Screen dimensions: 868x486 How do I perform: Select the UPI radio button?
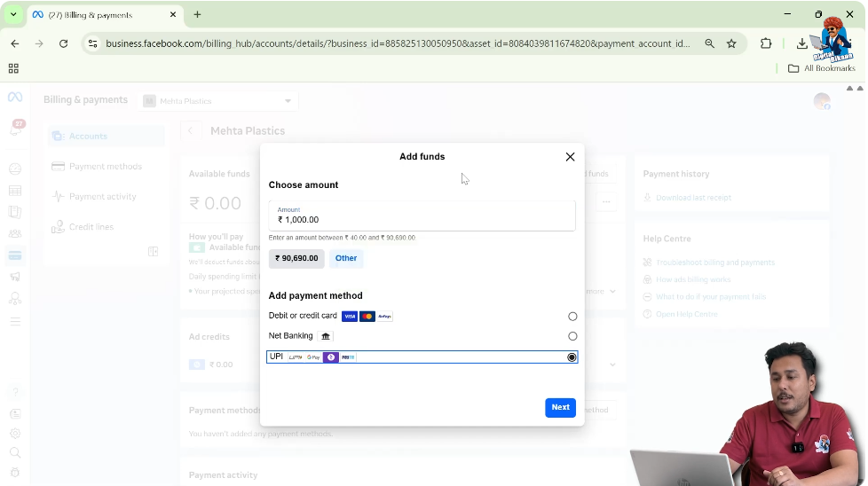click(x=572, y=357)
